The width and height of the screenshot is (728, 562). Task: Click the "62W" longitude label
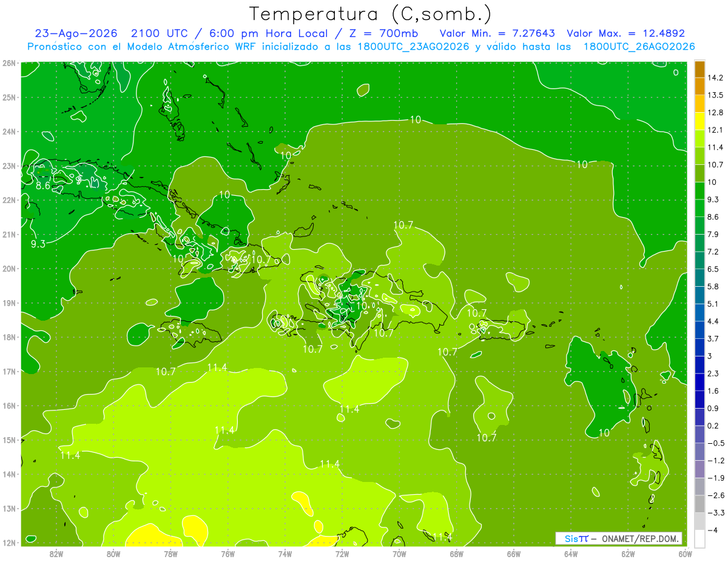pyautogui.click(x=628, y=554)
